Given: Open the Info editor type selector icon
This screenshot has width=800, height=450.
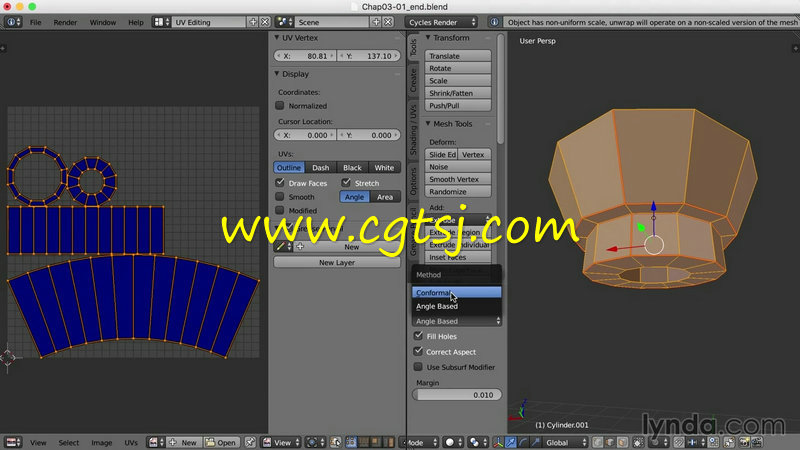Looking at the screenshot, I should click(13, 22).
